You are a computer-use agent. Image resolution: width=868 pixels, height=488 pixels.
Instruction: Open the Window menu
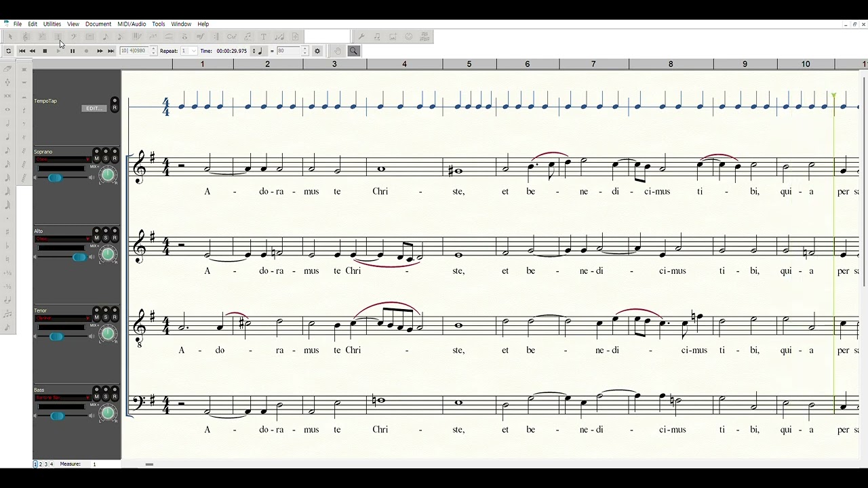[181, 24]
